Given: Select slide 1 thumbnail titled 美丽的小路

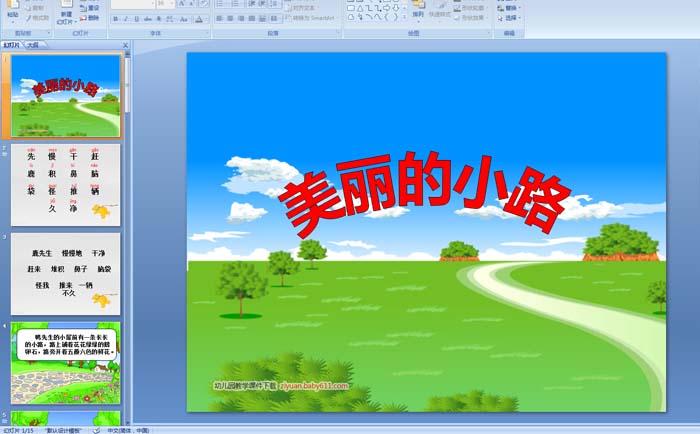Looking at the screenshot, I should click(x=66, y=96).
